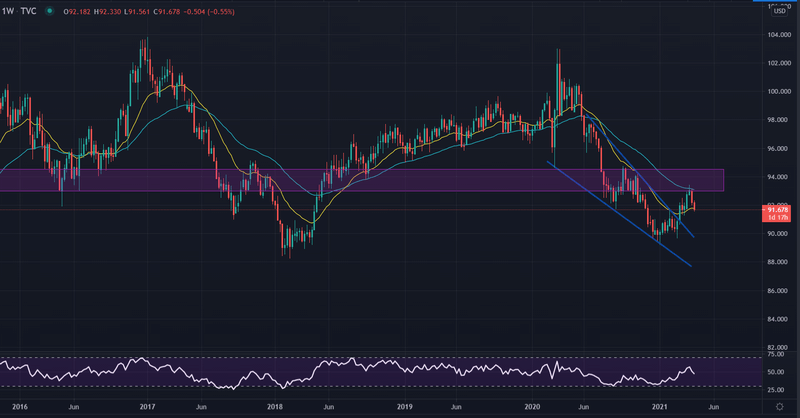
Task: Click the green market status dot
Action: tap(49, 11)
